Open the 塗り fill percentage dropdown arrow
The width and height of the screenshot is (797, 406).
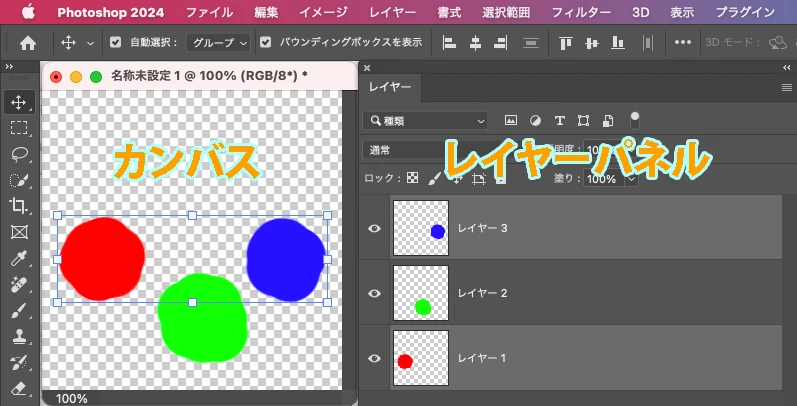631,179
